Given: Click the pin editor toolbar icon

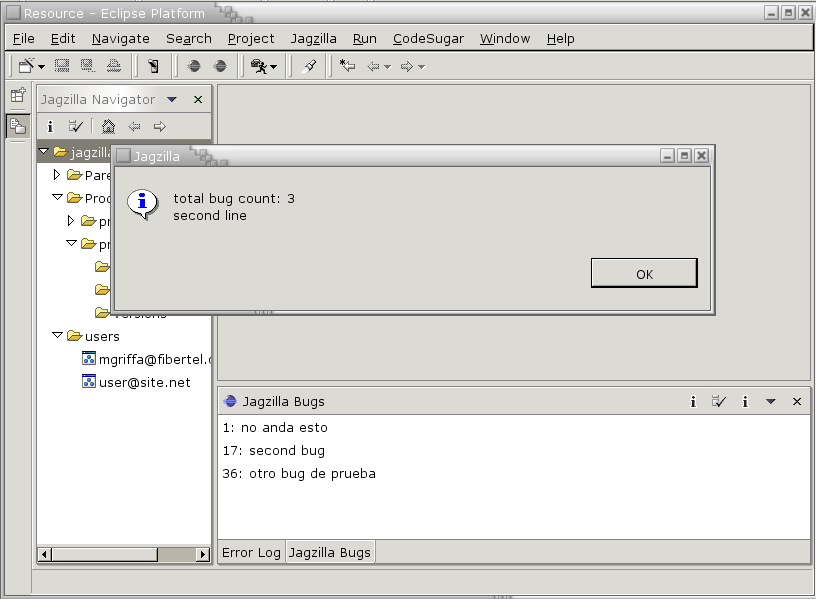Looking at the screenshot, I should tap(310, 66).
